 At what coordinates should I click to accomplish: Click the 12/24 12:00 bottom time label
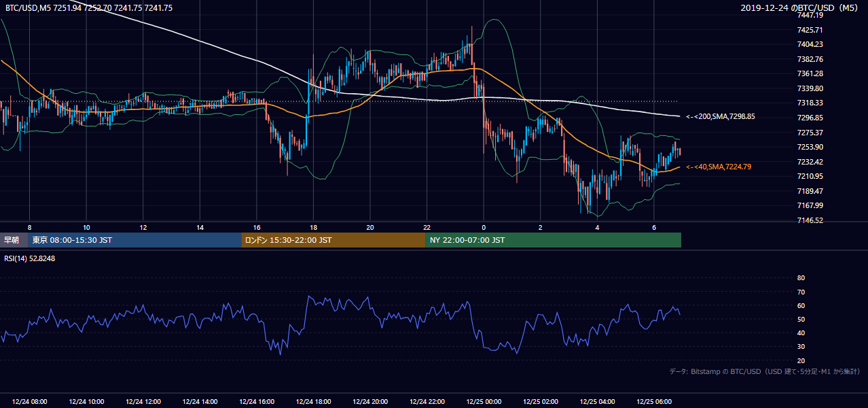pyautogui.click(x=143, y=402)
